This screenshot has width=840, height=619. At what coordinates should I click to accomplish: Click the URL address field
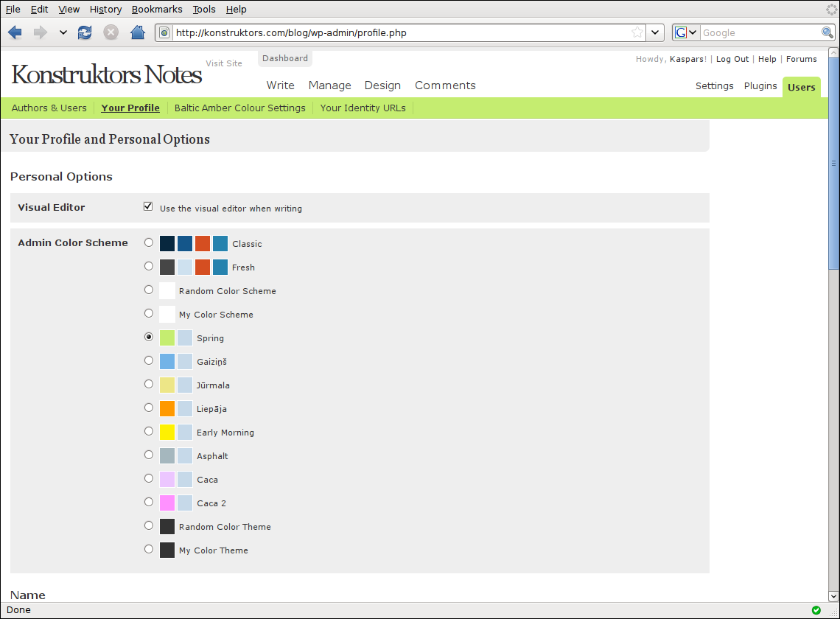[x=402, y=32]
